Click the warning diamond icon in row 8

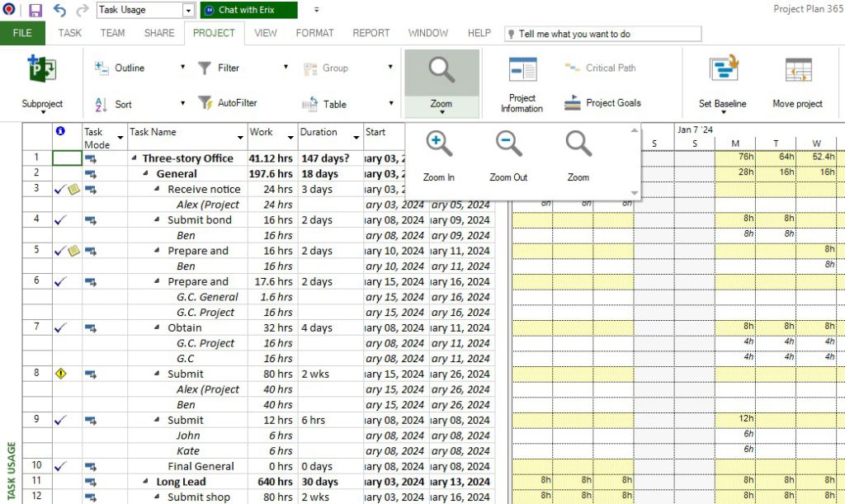point(61,373)
